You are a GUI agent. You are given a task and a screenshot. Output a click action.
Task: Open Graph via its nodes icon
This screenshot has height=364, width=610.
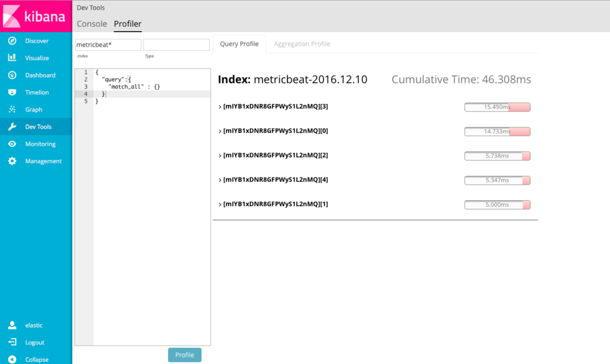pyautogui.click(x=12, y=109)
